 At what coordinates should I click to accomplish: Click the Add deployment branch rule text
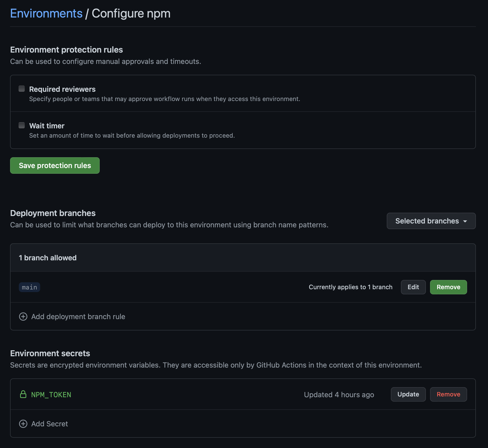point(78,317)
